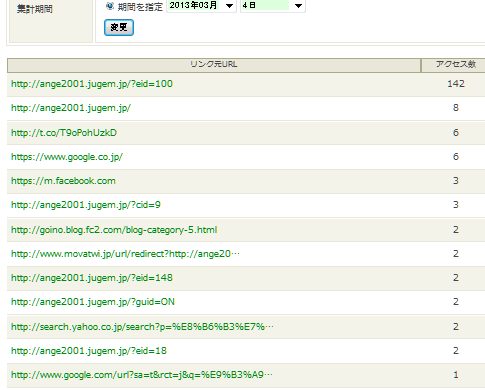The width and height of the screenshot is (485, 390).
Task: Open the 2013年03月 month dropdown
Action: (201, 6)
